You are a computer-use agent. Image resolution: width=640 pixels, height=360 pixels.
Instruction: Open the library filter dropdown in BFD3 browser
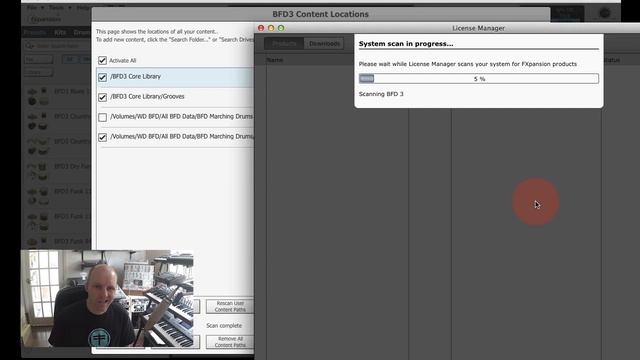pos(39,73)
